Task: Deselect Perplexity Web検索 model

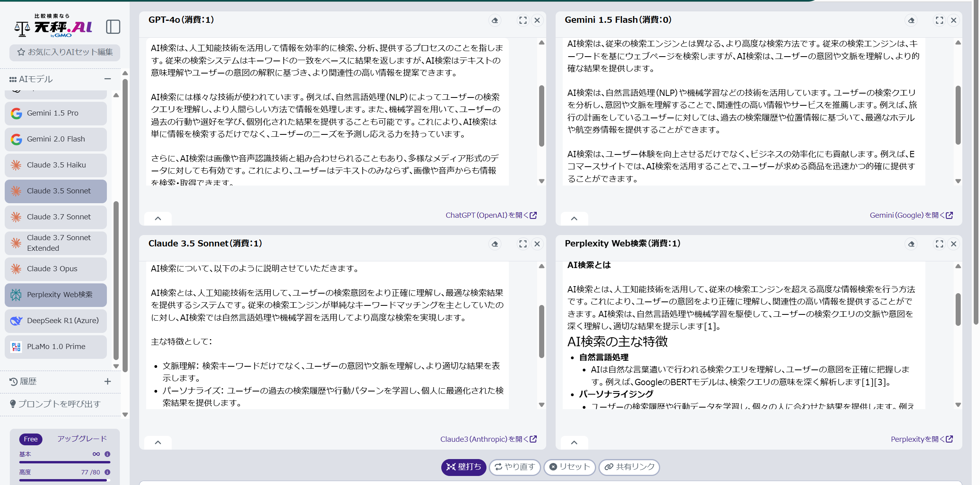Action: [x=56, y=295]
